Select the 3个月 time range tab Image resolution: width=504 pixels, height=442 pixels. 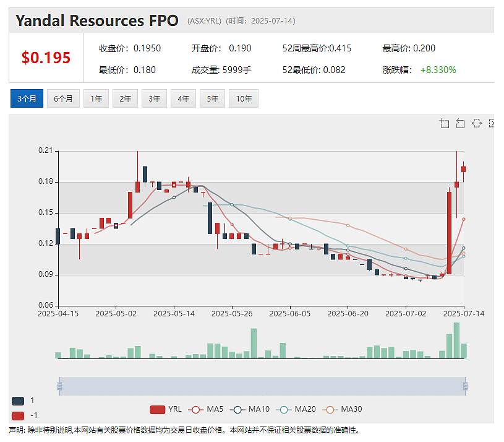coord(27,98)
